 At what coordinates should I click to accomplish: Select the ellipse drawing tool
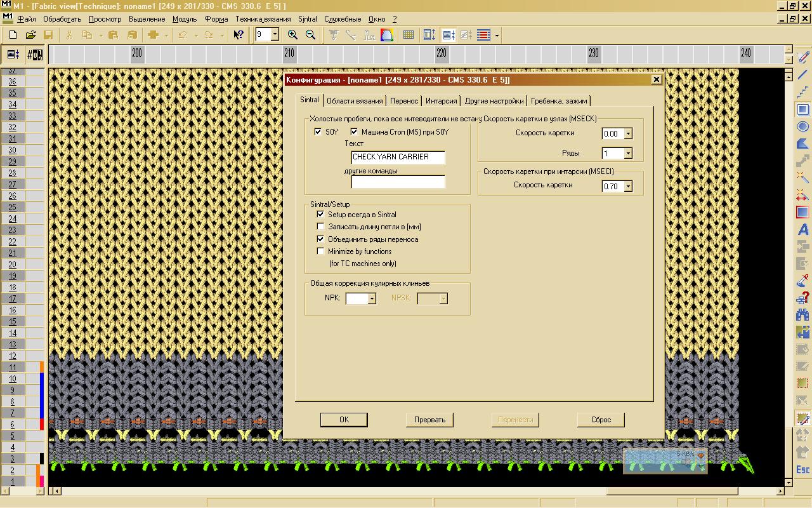[802, 127]
